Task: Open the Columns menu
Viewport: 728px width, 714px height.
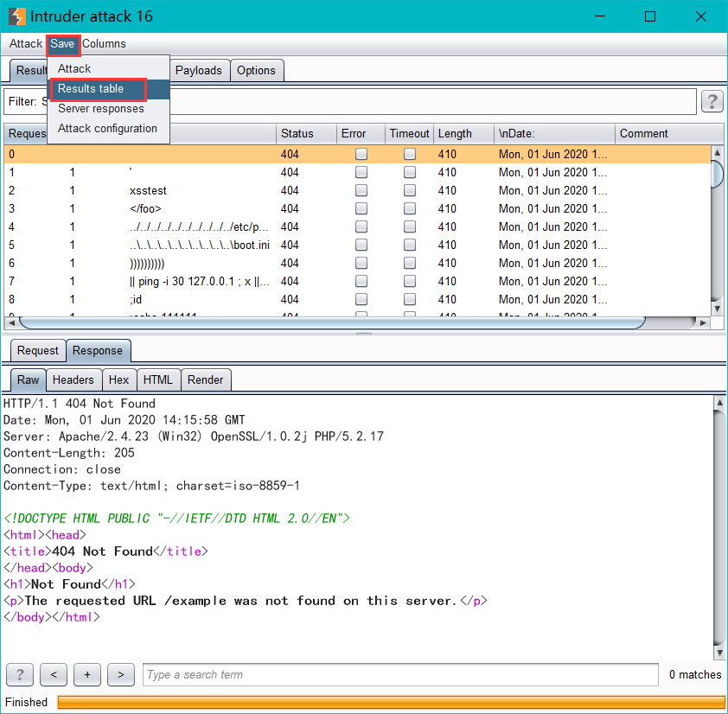Action: coord(104,43)
